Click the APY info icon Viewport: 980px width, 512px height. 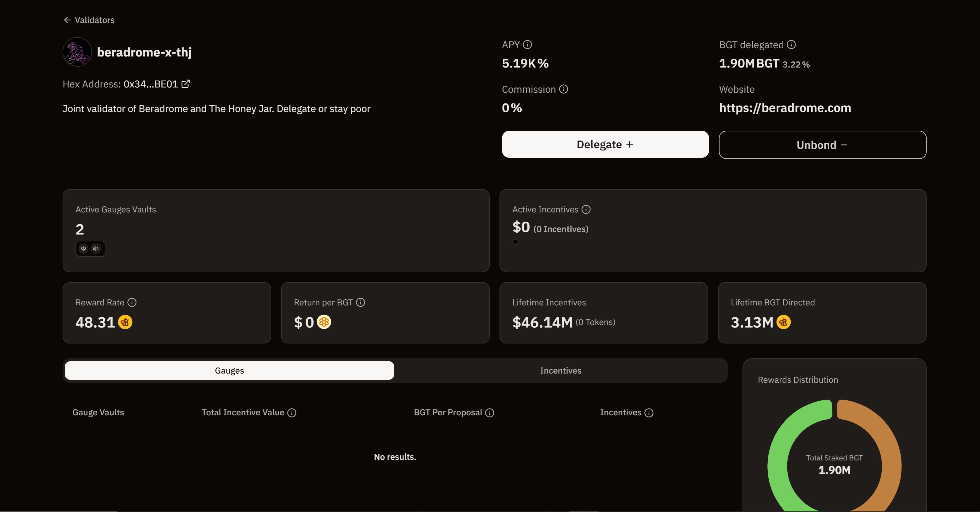pyautogui.click(x=527, y=45)
